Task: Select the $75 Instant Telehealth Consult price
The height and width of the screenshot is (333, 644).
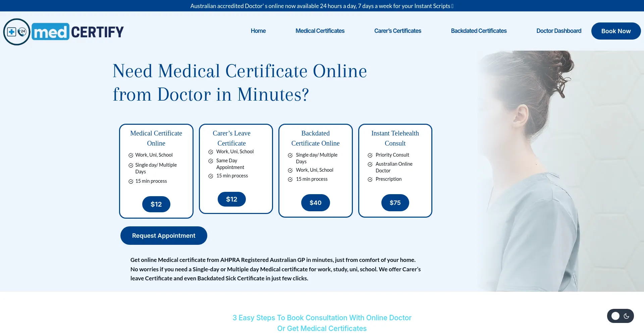Action: click(395, 203)
